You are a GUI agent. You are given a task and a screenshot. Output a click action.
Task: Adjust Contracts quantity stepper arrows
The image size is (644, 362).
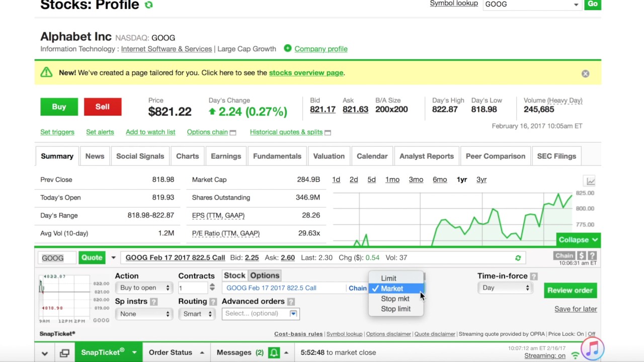(x=212, y=288)
